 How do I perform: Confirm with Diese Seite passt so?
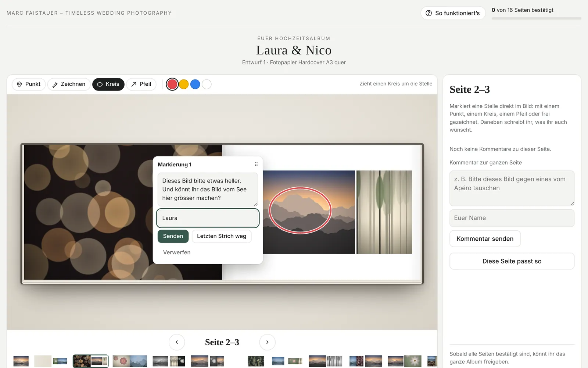coord(512,261)
